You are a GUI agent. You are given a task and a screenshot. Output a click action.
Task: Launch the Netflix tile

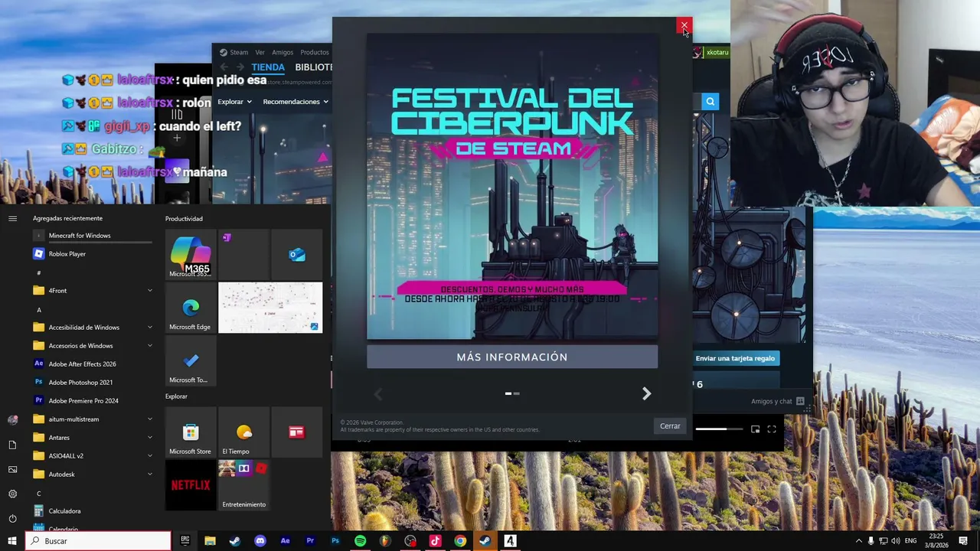pos(191,485)
